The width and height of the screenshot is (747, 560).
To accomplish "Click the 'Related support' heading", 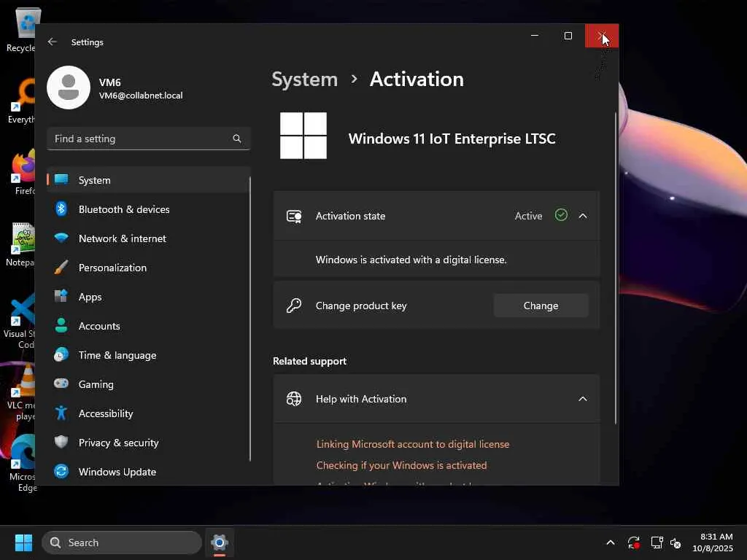I will tap(309, 361).
